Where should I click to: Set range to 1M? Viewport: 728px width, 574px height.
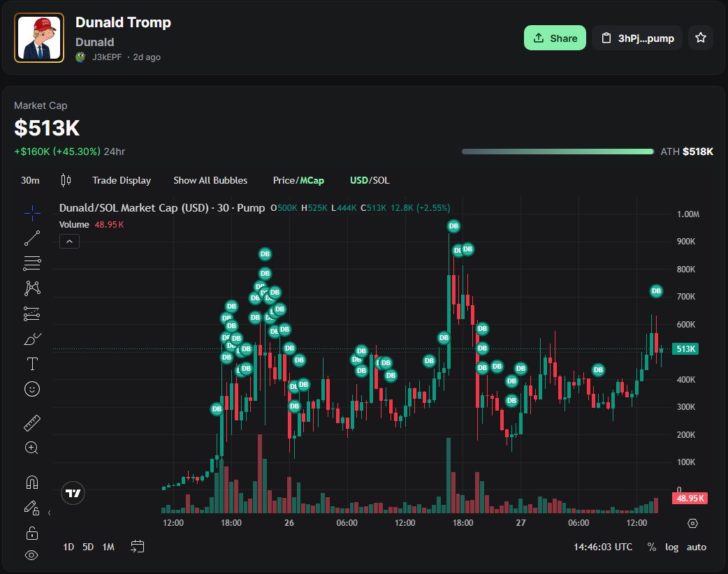(x=108, y=547)
